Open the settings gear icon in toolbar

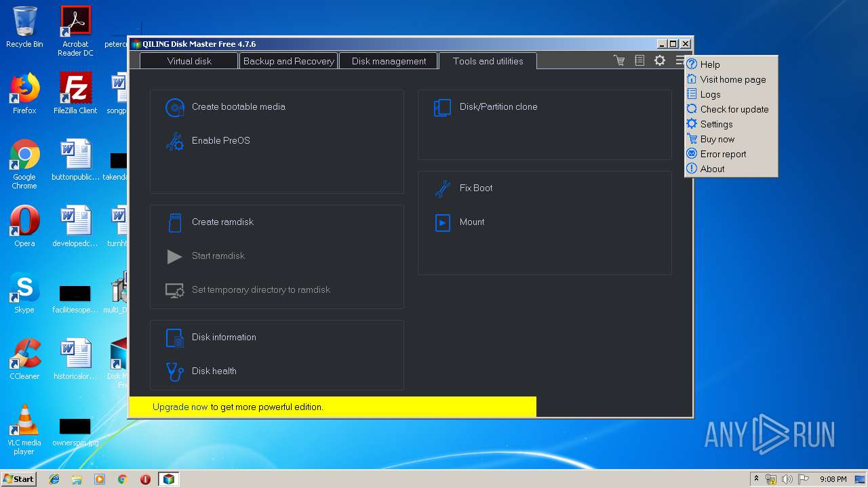coord(660,60)
